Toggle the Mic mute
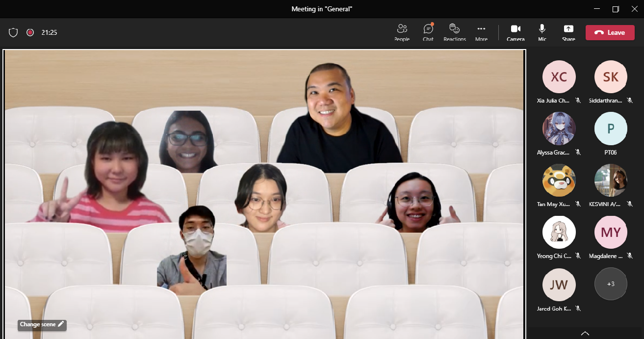The height and width of the screenshot is (339, 644). [x=542, y=32]
